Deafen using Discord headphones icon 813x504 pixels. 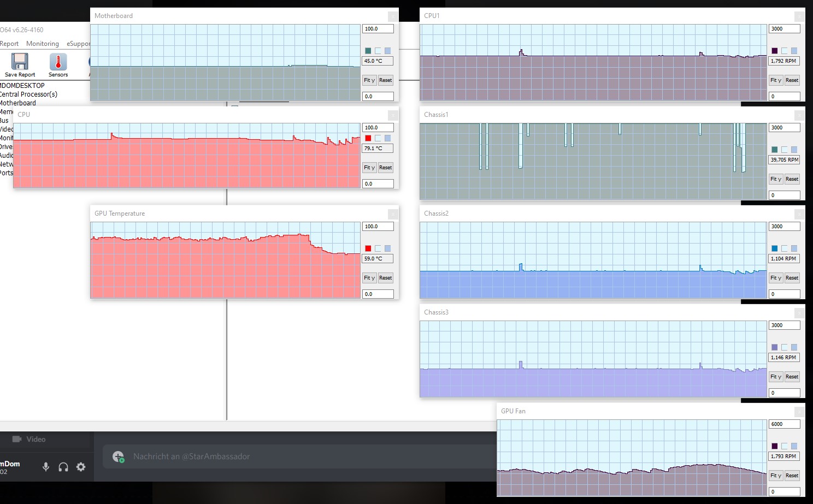coord(63,467)
